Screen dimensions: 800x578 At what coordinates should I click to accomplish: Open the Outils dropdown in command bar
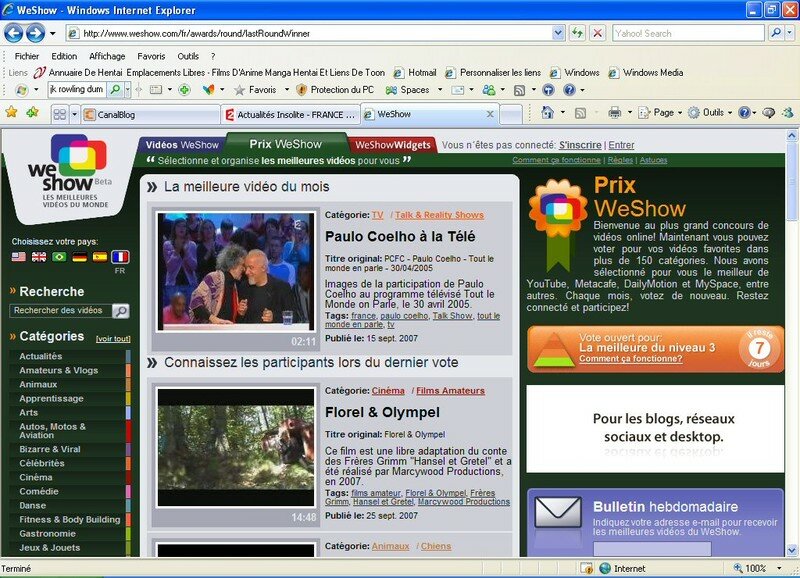(710, 113)
